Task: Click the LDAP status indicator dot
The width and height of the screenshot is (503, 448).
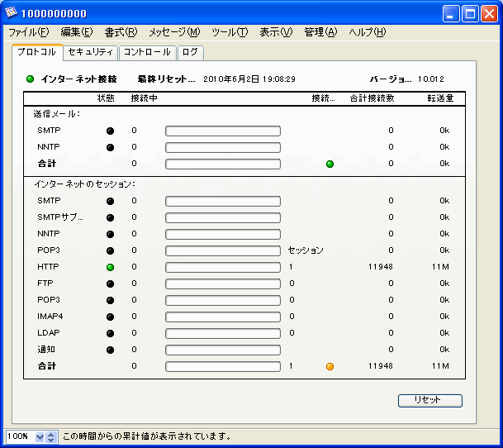Action: point(110,333)
